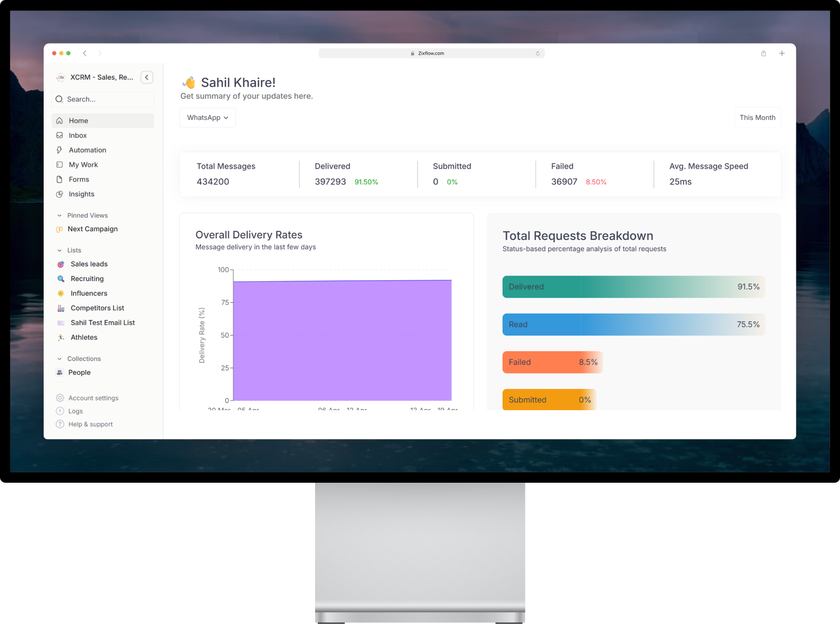
Task: Click the Forms icon
Action: pyautogui.click(x=60, y=179)
